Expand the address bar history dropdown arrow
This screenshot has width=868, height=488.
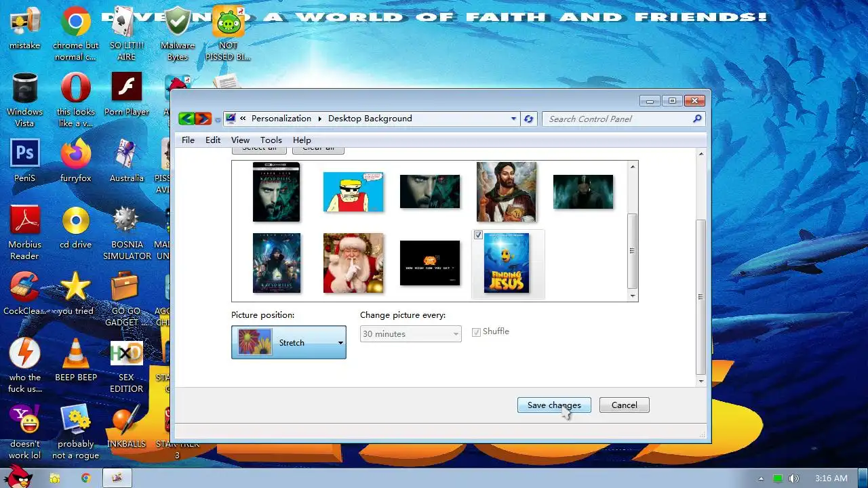click(513, 119)
